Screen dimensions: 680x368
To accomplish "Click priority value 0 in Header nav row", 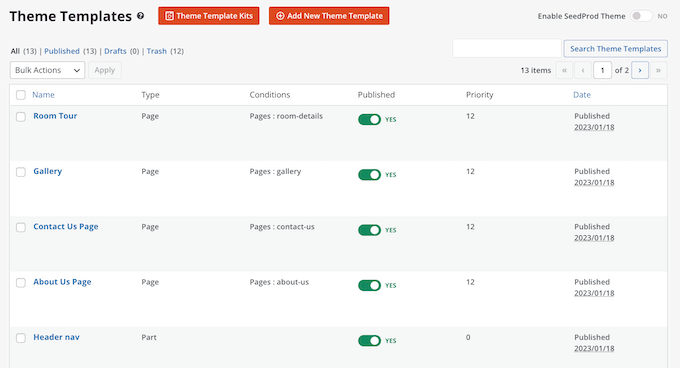I will pyautogui.click(x=468, y=337).
